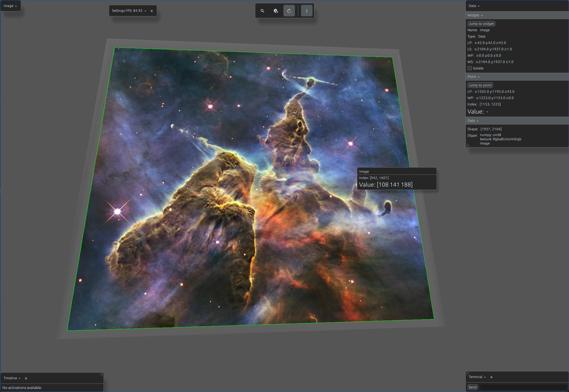Close the Settings FPS panel

[x=152, y=11]
